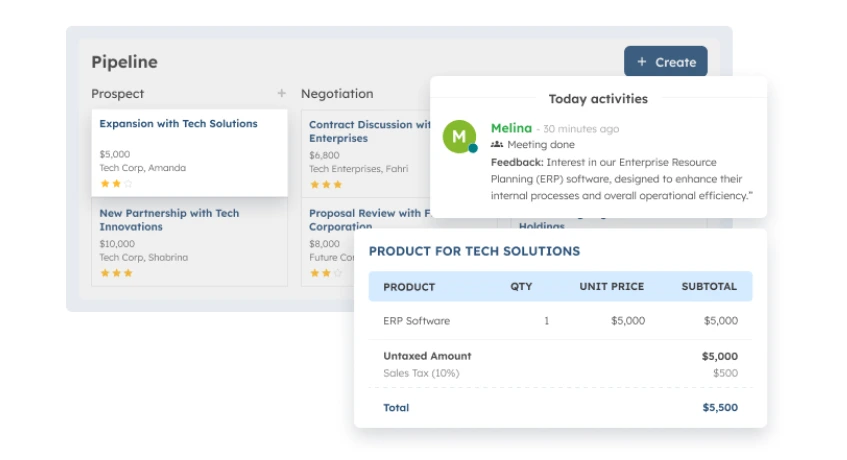The image size is (847, 460).
Task: Click the Meeting done activity label
Action: [x=541, y=145]
